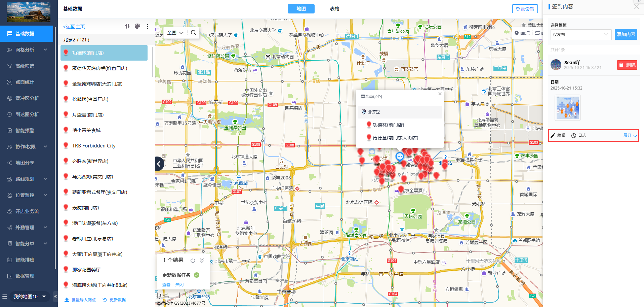
Task: Open the color palette style settings
Action: (137, 27)
